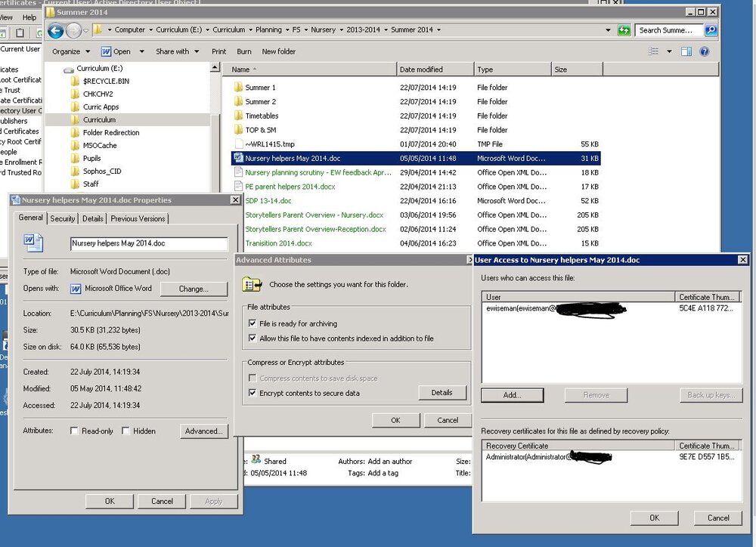The width and height of the screenshot is (756, 547).
Task: Open the dropdown arrow next to Open
Action: click(x=142, y=51)
